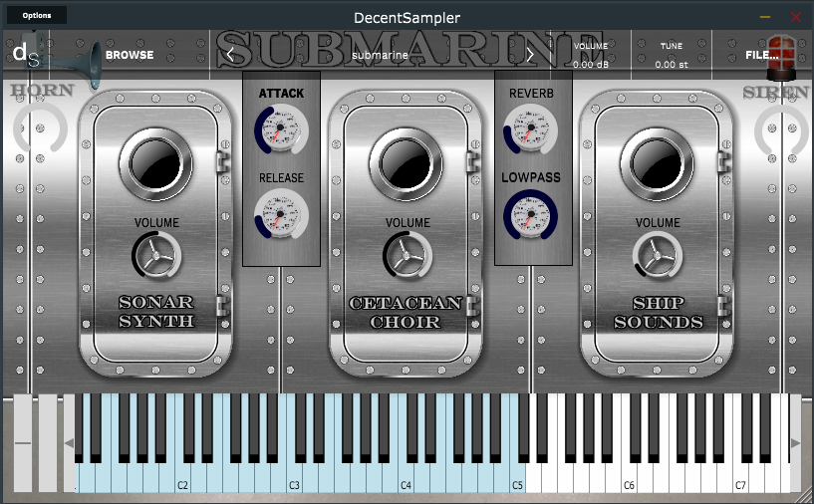814x504 pixels.
Task: Click the SIREN knob
Action: (781, 129)
